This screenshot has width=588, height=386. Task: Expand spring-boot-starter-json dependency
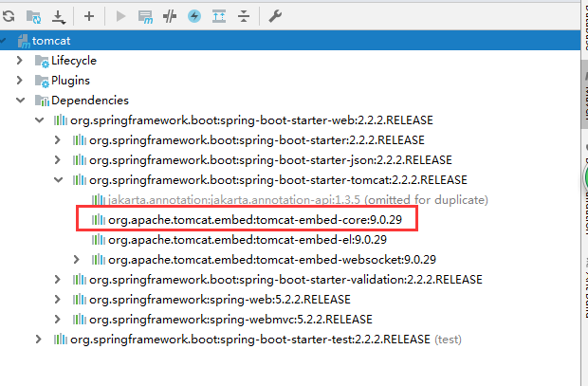click(57, 159)
